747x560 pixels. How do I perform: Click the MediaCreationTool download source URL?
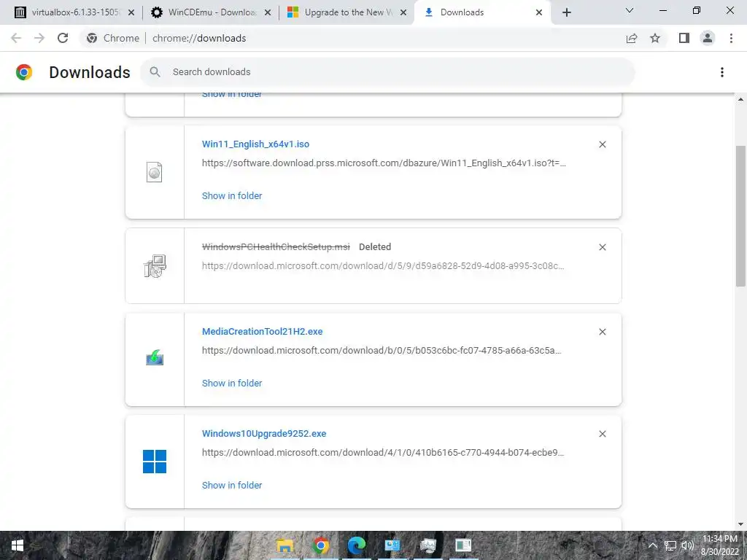[382, 351]
